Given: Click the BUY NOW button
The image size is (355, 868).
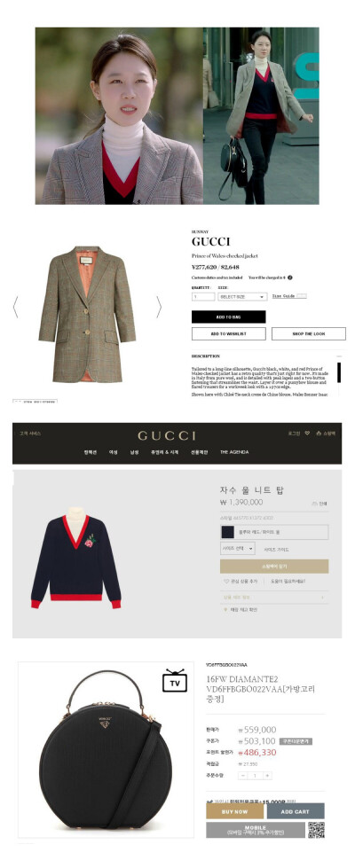Looking at the screenshot, I should [235, 811].
